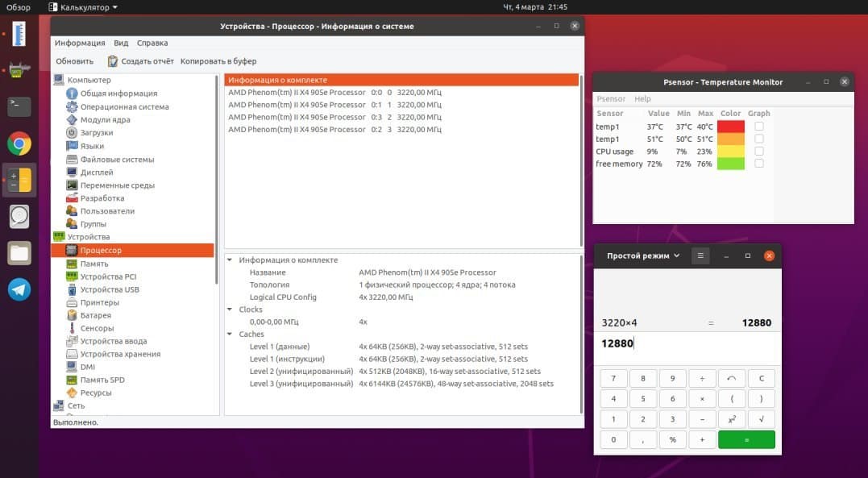Click yellow color swatch for CPU usage
The height and width of the screenshot is (478, 868).
click(x=731, y=152)
